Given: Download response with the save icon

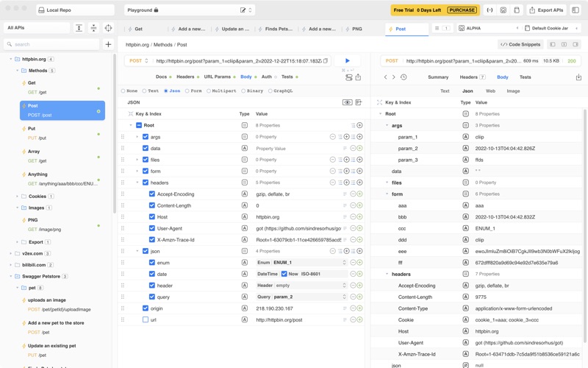Looking at the screenshot, I should tap(578, 77).
